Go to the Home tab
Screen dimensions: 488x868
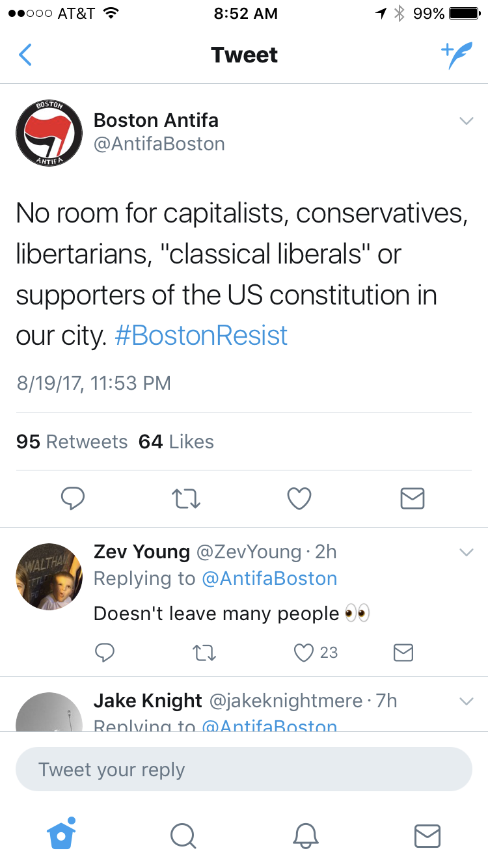coord(62,835)
